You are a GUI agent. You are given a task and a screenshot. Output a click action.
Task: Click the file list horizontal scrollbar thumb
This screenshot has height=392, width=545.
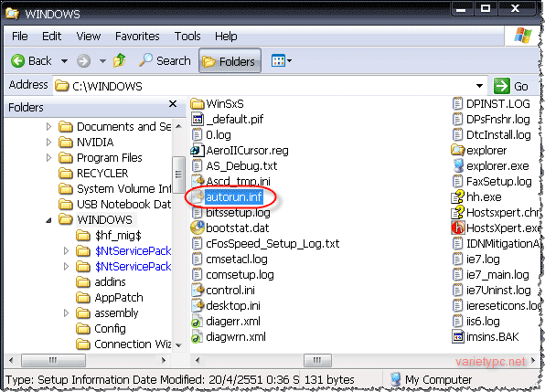coord(317,360)
